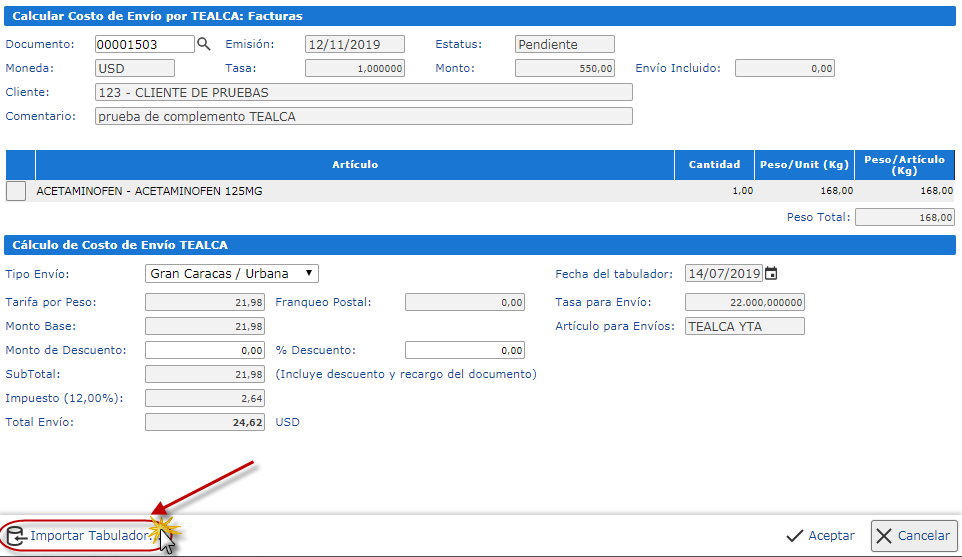Open the calendar picker for Fecha del tabulador
The width and height of the screenshot is (962, 557).
tap(771, 274)
